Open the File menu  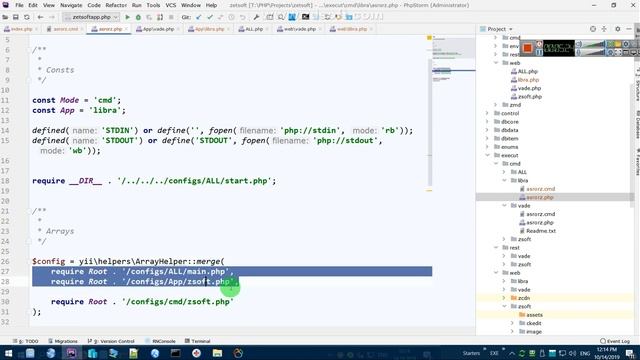tap(19, 5)
